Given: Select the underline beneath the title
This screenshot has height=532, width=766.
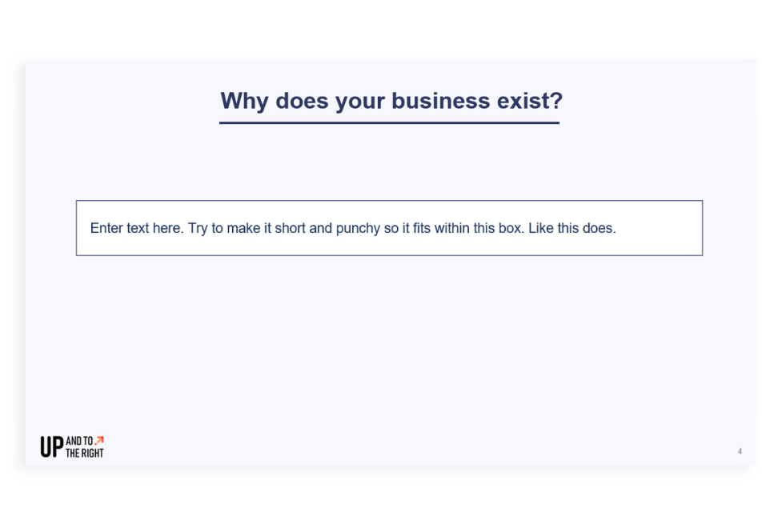Looking at the screenshot, I should 389,123.
